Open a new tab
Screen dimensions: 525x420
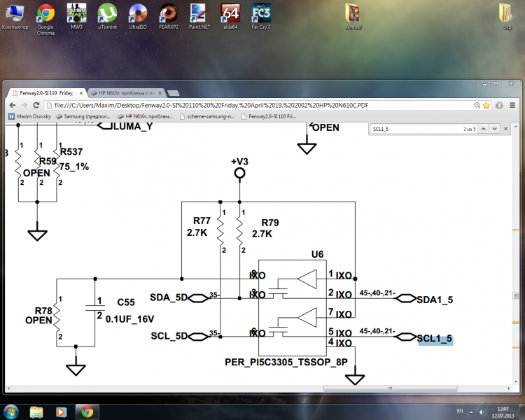(173, 93)
